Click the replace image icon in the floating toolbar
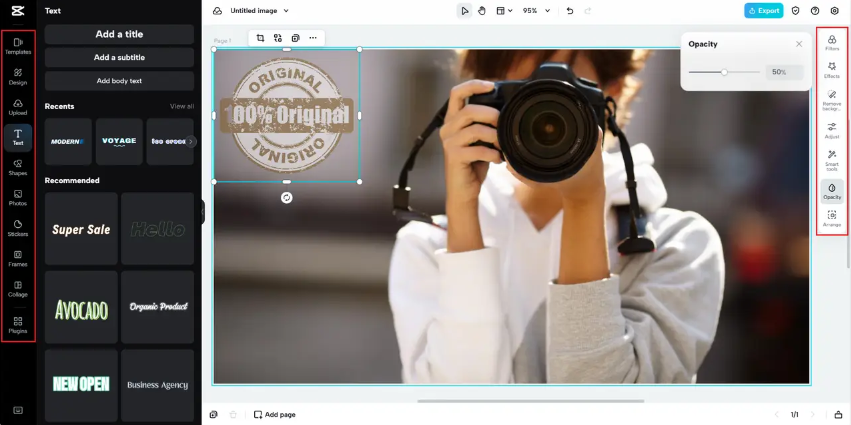 click(x=278, y=38)
